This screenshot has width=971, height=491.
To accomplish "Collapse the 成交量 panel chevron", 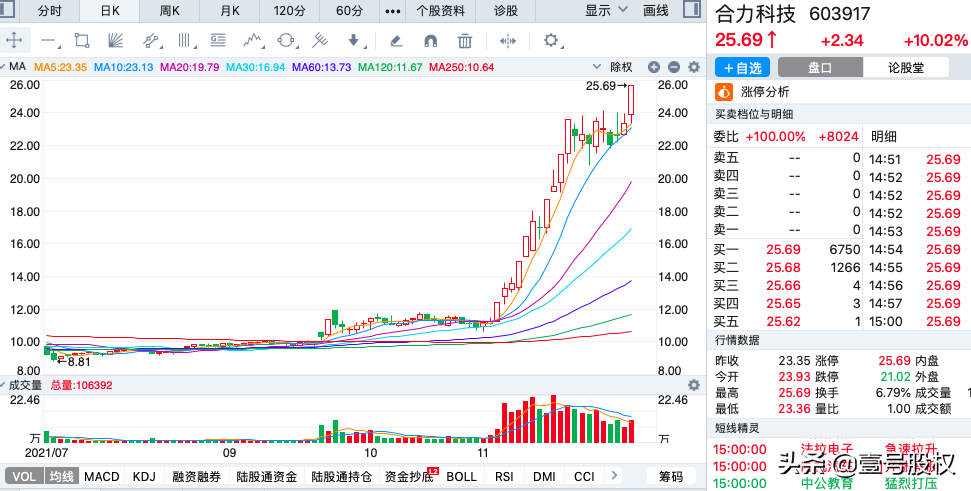I will [x=3, y=385].
